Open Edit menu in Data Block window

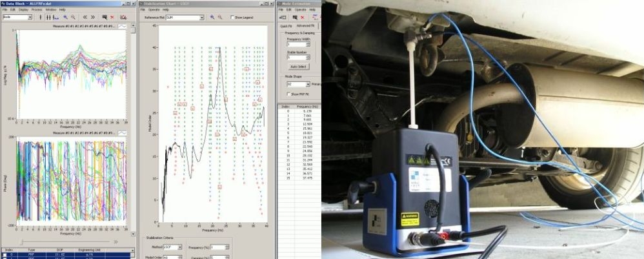point(13,10)
